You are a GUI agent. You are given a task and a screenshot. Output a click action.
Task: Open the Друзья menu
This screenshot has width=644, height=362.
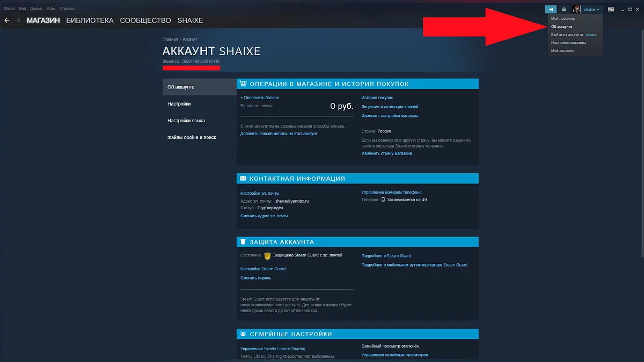tap(36, 9)
